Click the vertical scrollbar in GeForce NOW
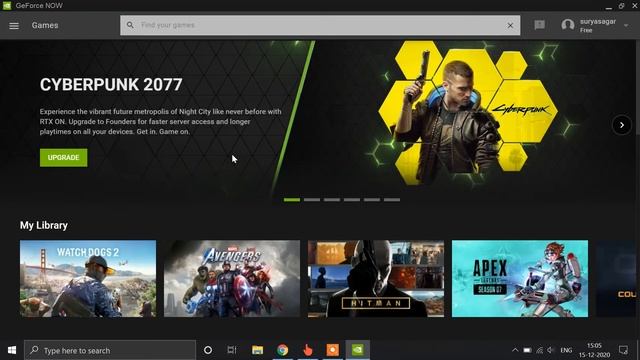The image size is (640, 360). (x=637, y=87)
